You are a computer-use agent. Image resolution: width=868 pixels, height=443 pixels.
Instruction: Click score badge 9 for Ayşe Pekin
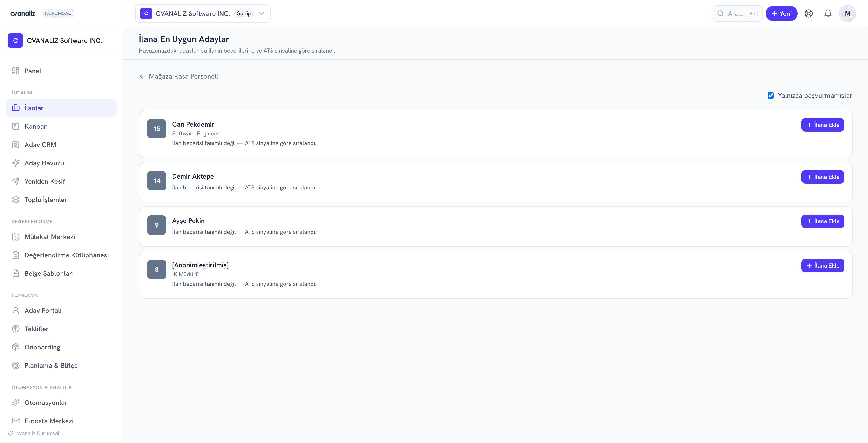coord(157,225)
